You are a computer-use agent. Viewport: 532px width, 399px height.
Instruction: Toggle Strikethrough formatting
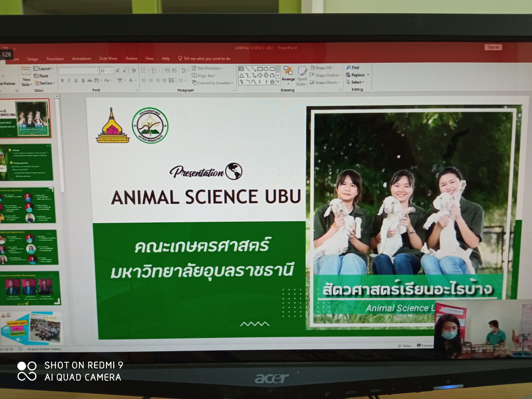coord(89,81)
